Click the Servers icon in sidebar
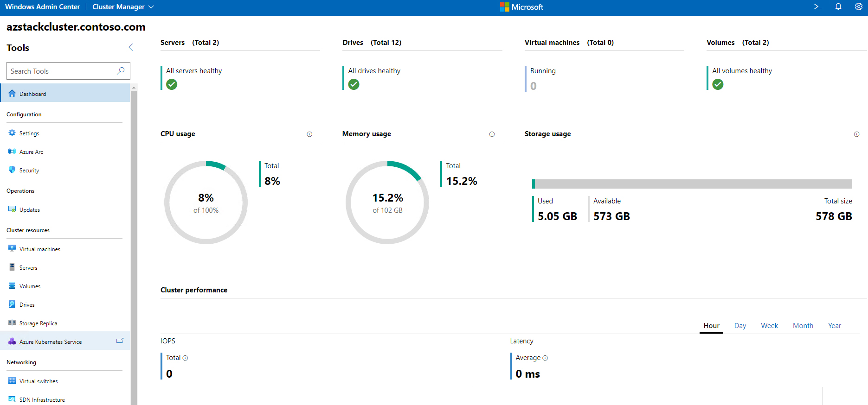Viewport: 868px width, 405px height. [x=12, y=267]
